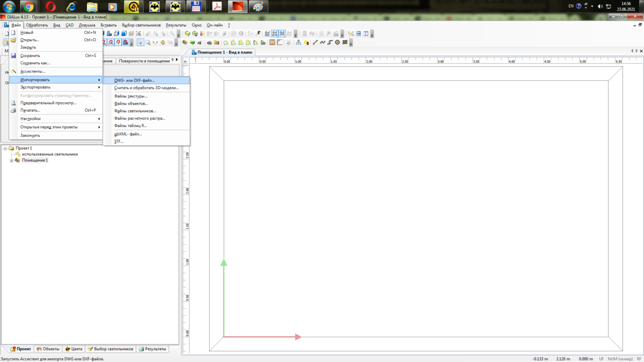
Task: Open Opera browser from the taskbar
Action: (x=50, y=7)
